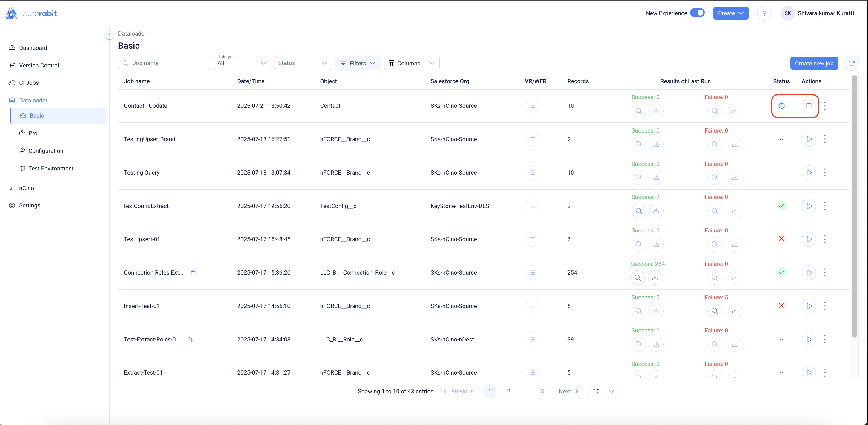
Task: Select Pro under Dataloader menu
Action: [33, 133]
